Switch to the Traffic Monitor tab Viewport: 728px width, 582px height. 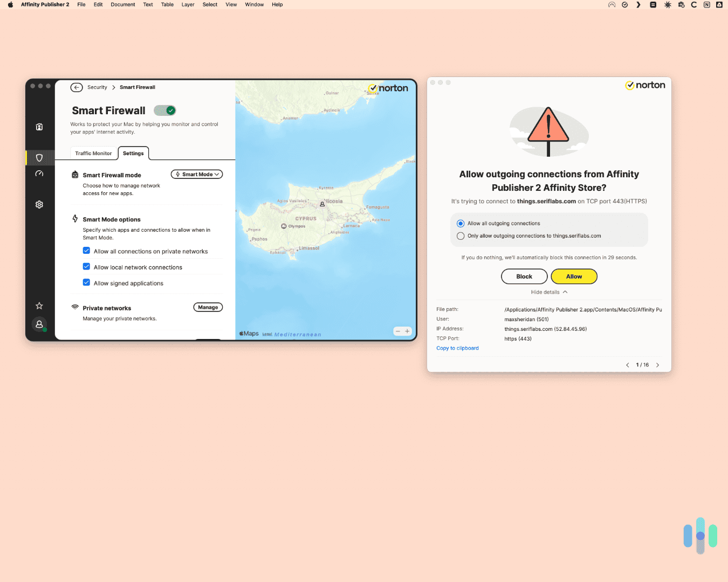93,153
